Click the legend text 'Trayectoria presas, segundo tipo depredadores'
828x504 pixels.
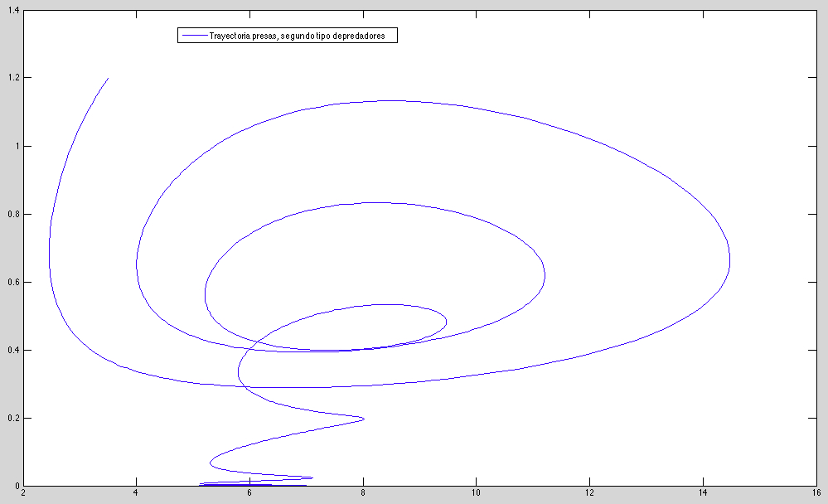pyautogui.click(x=292, y=36)
